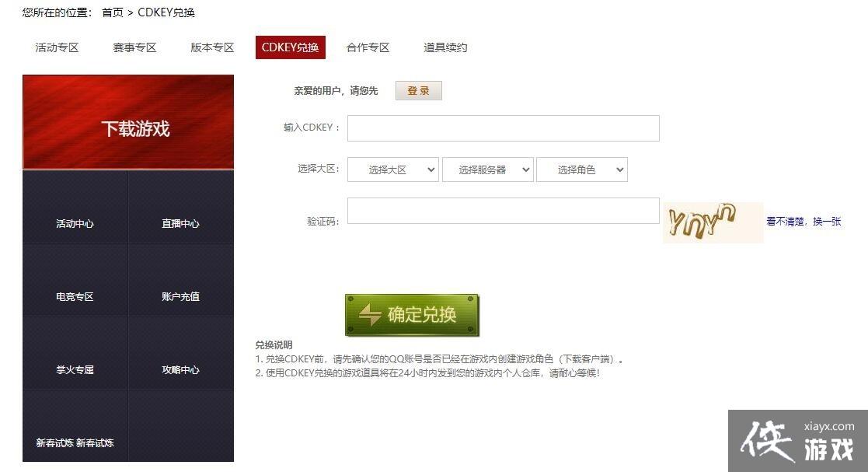Click the green 确定兑换 button
Image resolution: width=868 pixels, height=472 pixels.
412,315
